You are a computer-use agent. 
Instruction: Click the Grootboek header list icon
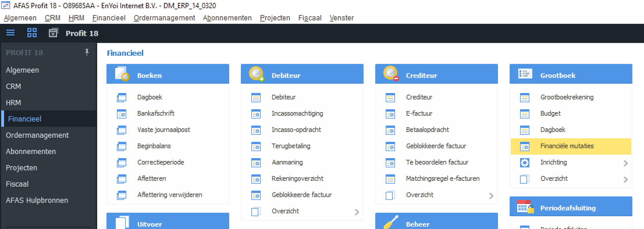coord(525,74)
